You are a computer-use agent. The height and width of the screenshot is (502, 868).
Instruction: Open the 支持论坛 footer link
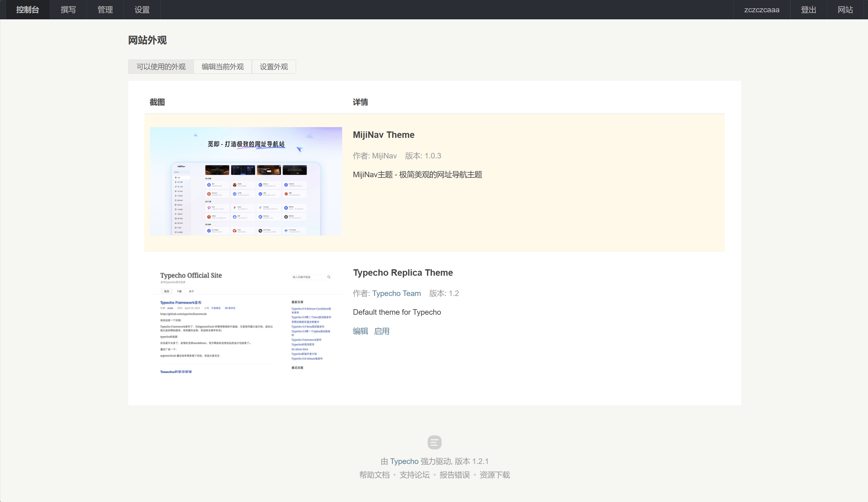(x=414, y=475)
